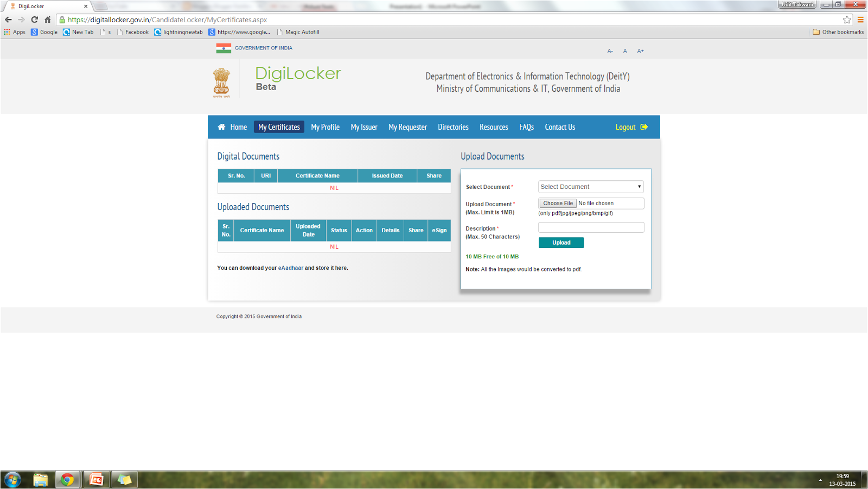Image resolution: width=868 pixels, height=489 pixels.
Task: Open the Magic Autofill bookmark
Action: click(298, 32)
